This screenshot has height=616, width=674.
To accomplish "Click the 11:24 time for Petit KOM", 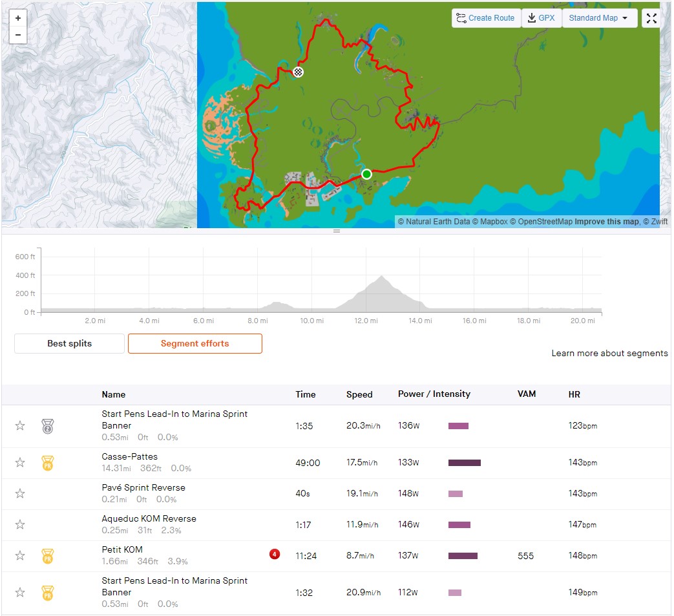I will [x=306, y=556].
